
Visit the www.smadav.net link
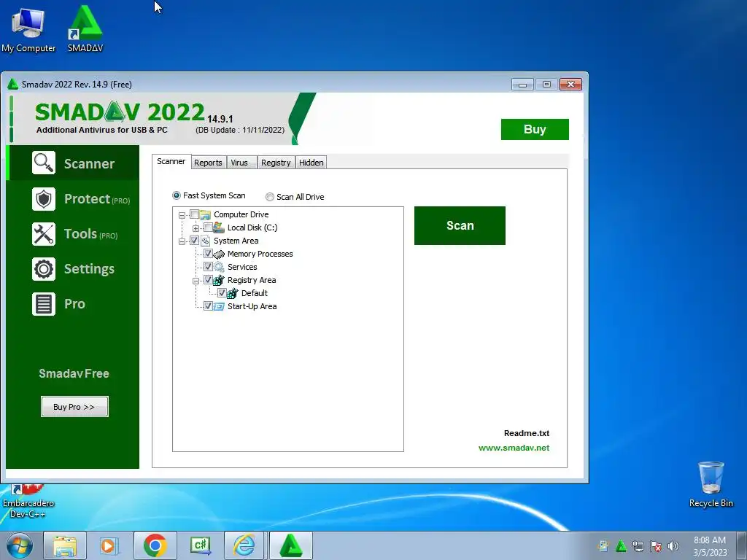coord(514,448)
